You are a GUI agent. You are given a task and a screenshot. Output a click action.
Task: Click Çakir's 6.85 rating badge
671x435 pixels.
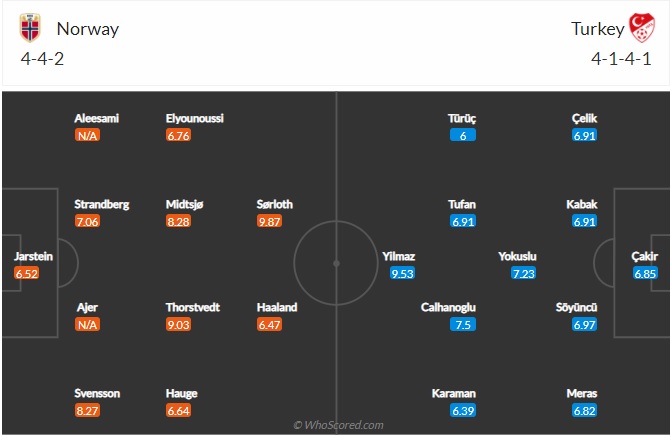(x=645, y=273)
